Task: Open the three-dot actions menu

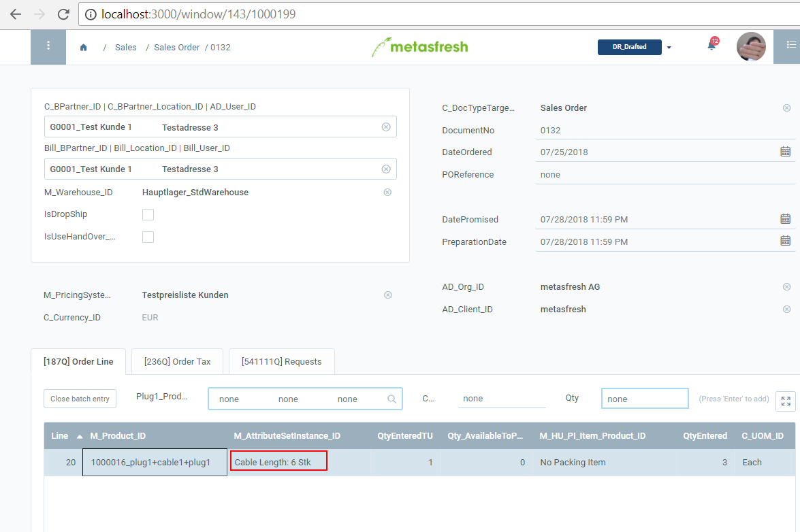Action: pos(48,46)
